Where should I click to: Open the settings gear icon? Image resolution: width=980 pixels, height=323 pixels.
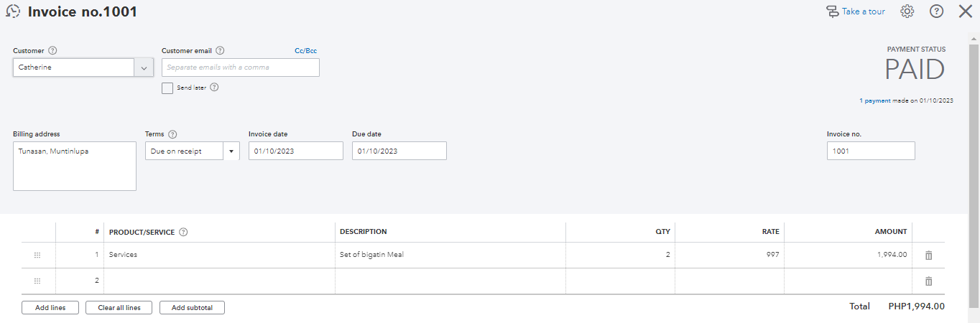click(x=907, y=11)
